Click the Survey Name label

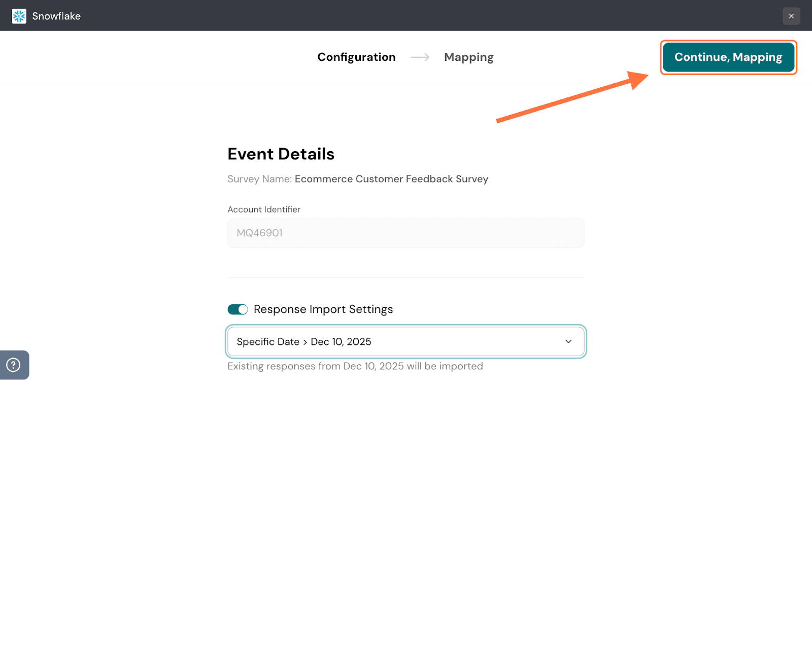pos(259,179)
